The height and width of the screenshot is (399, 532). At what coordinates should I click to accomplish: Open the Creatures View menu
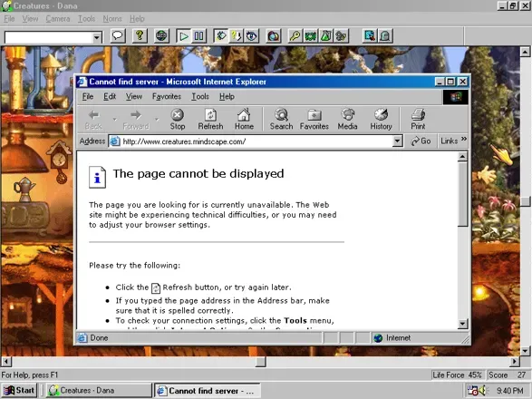30,19
